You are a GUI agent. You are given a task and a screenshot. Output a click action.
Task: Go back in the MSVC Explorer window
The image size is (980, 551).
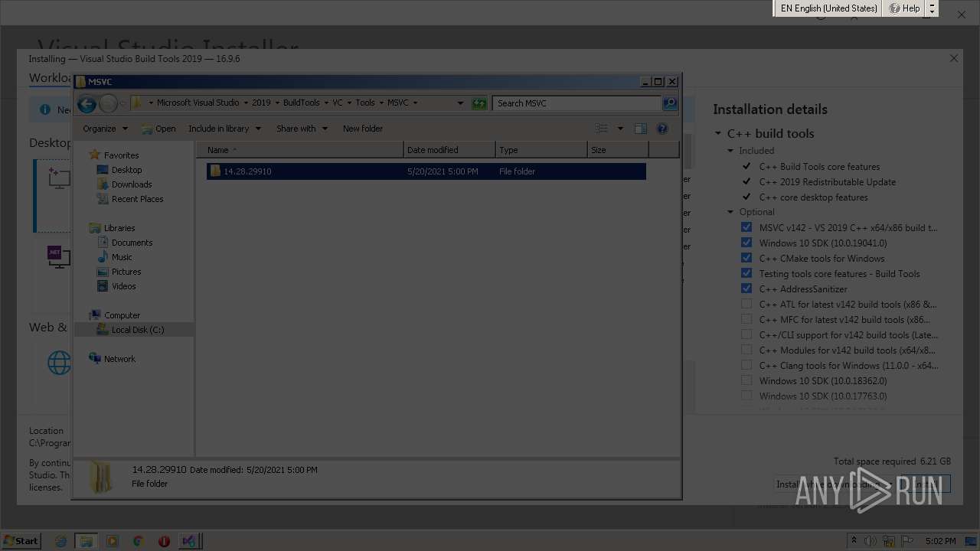point(87,103)
